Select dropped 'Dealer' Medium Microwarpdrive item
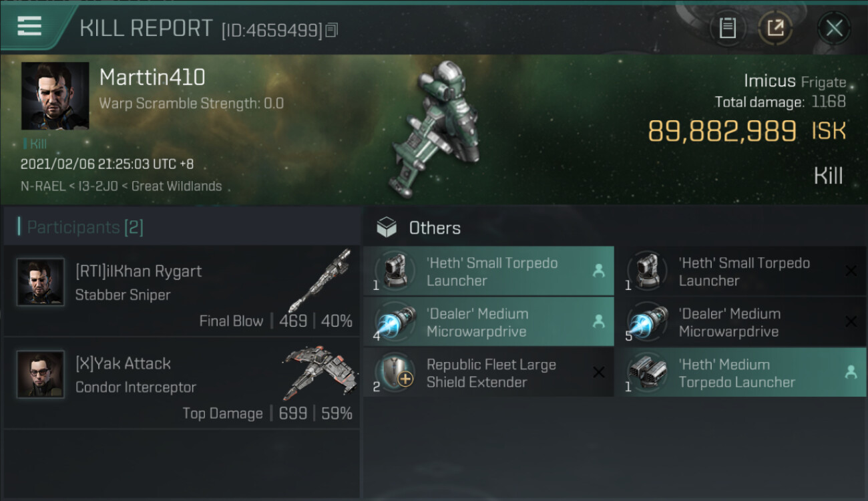The image size is (868, 501). 489,322
